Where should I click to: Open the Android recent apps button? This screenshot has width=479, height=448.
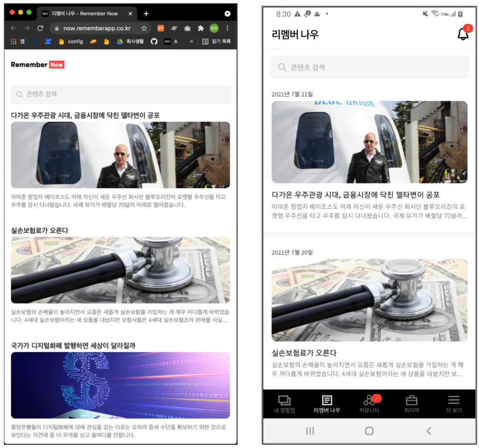pyautogui.click(x=310, y=431)
